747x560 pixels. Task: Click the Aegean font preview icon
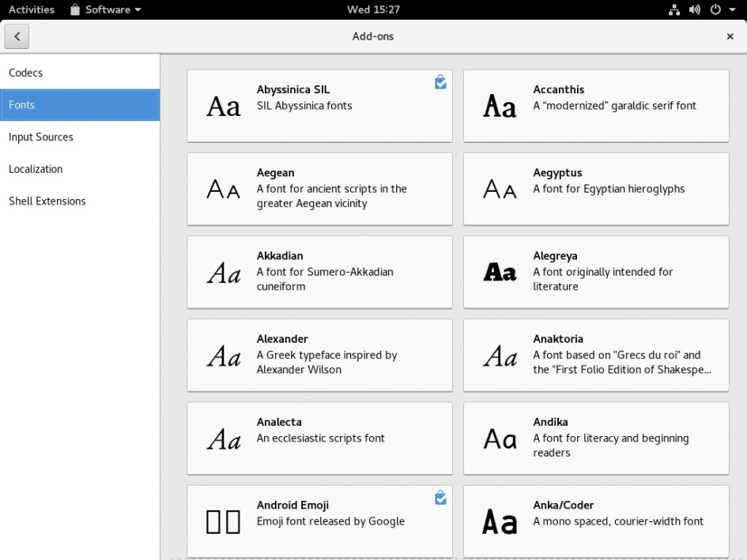click(222, 188)
